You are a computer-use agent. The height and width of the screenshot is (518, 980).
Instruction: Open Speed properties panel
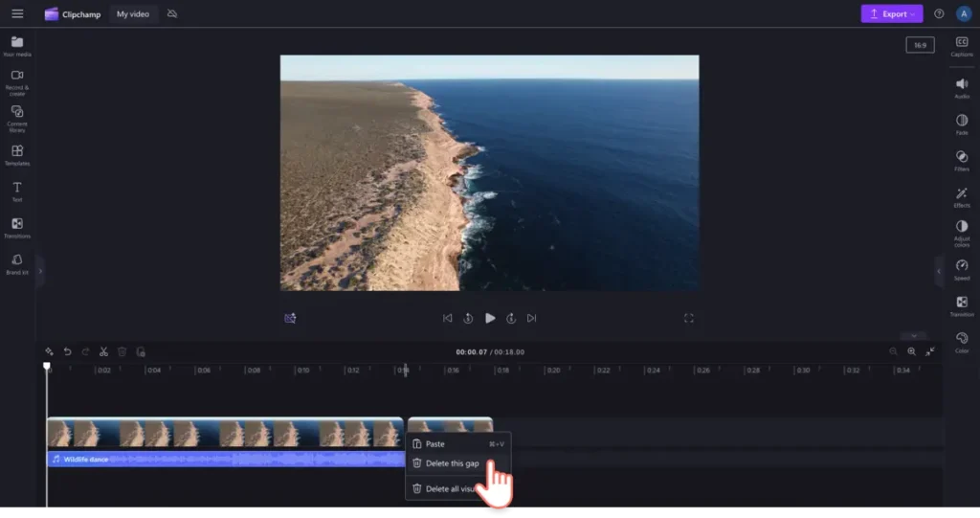coord(962,270)
